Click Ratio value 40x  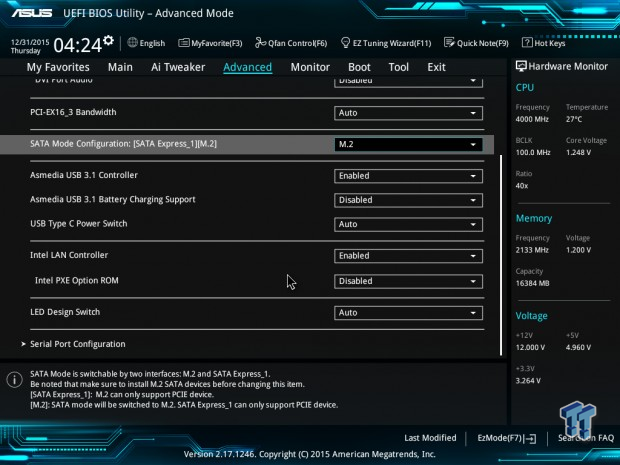coord(522,186)
